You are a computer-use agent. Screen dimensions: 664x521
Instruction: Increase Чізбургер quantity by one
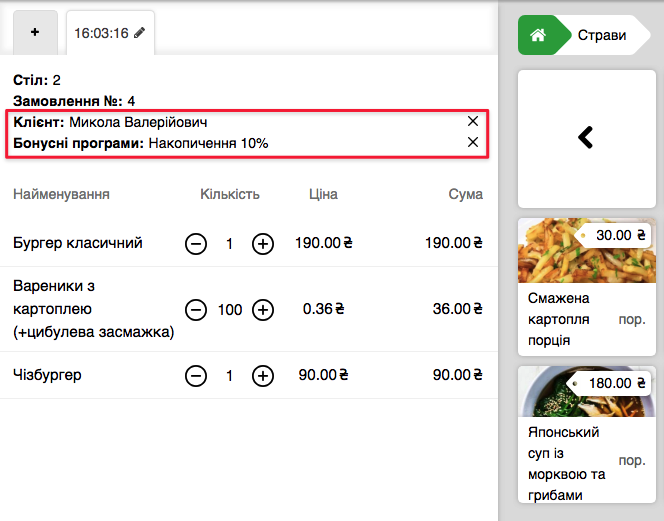tap(262, 376)
